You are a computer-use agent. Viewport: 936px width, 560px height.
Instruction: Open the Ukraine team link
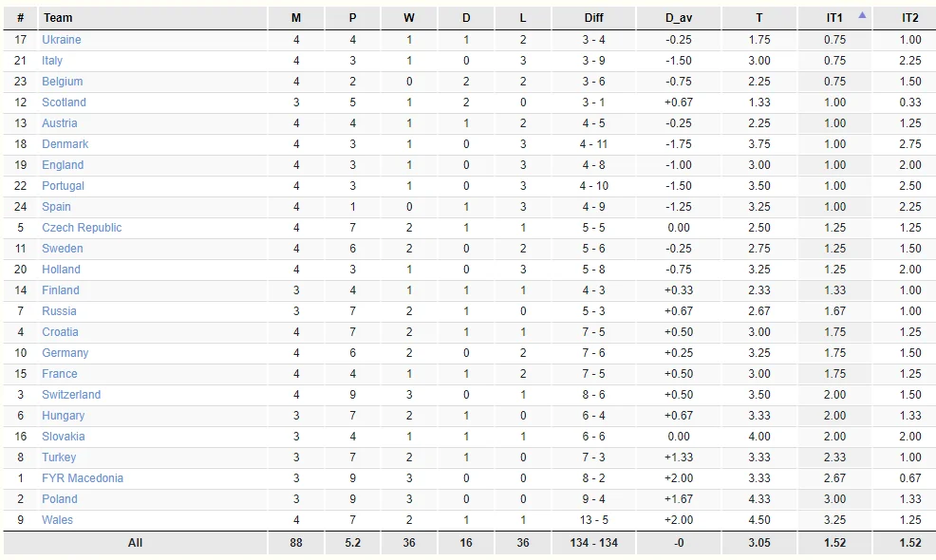click(62, 40)
